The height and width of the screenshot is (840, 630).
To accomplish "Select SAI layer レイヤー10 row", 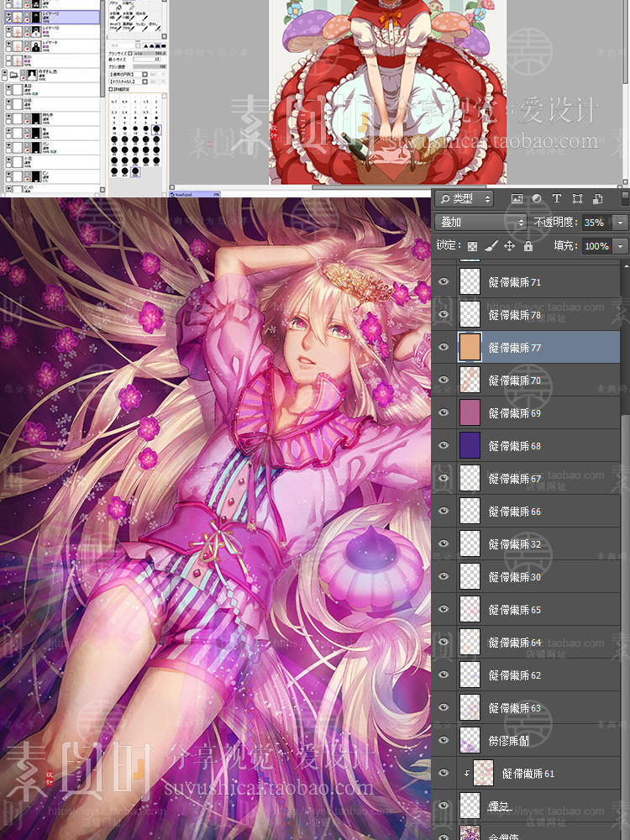I will tap(52, 32).
